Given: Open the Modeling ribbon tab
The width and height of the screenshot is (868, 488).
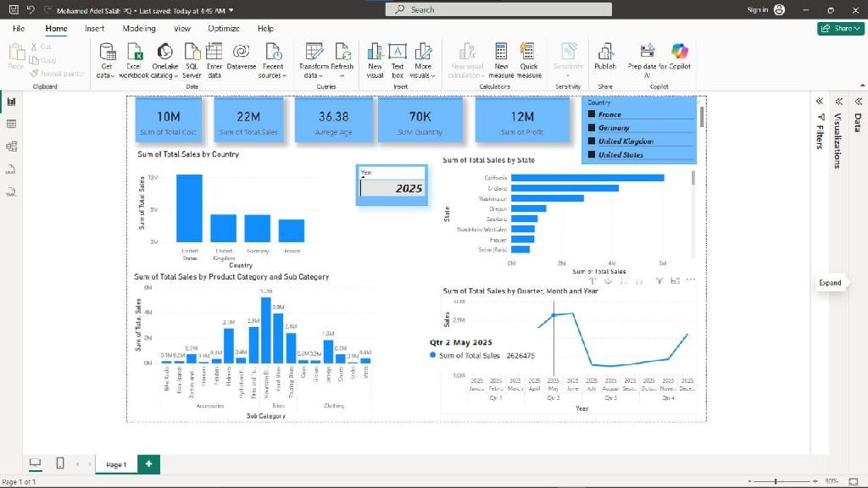Looking at the screenshot, I should click(x=139, y=28).
